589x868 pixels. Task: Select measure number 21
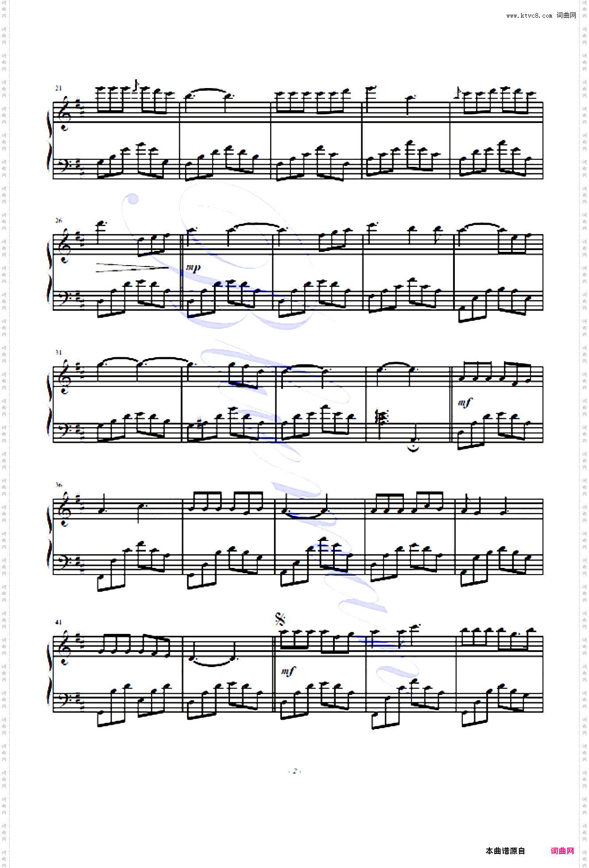(58, 88)
